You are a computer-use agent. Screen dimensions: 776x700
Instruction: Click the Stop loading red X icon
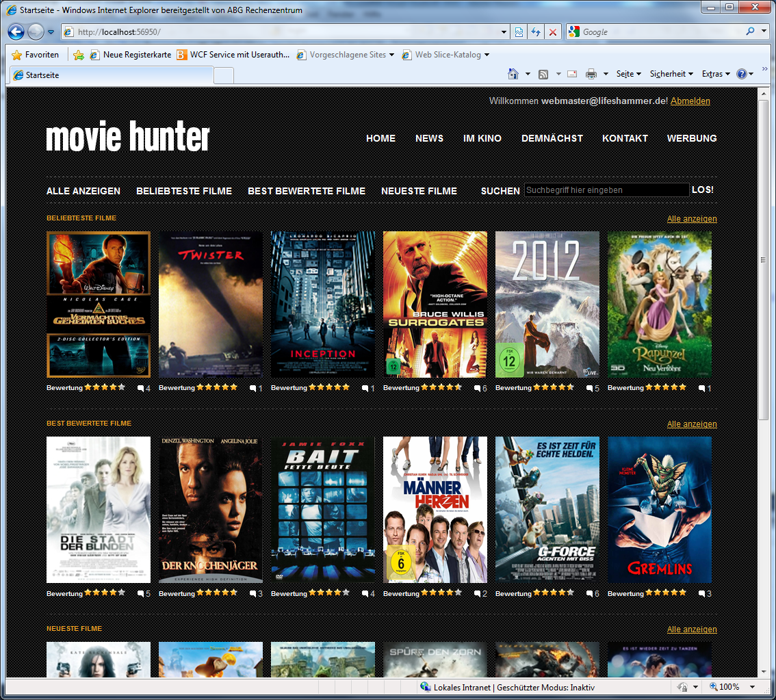tap(553, 32)
